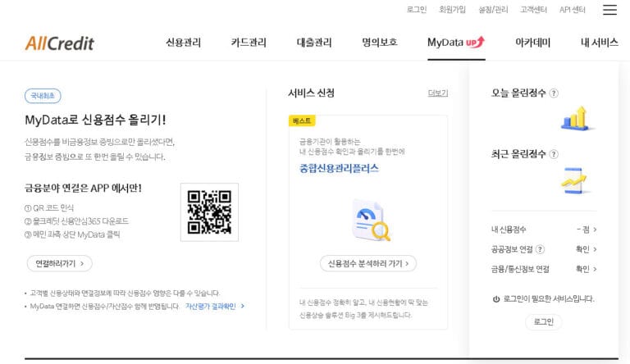The height and width of the screenshot is (364, 630).
Task: Click the 서비스 신청 heading
Action: click(x=312, y=93)
